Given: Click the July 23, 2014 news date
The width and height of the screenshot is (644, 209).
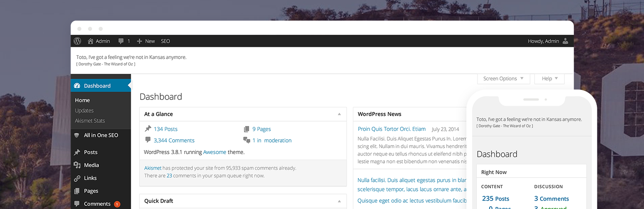Looking at the screenshot, I should 445,129.
